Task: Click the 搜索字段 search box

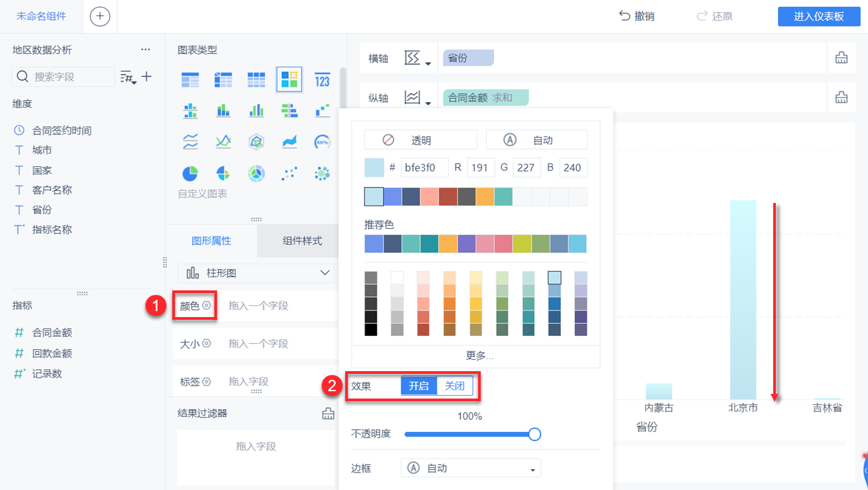Action: (64, 77)
